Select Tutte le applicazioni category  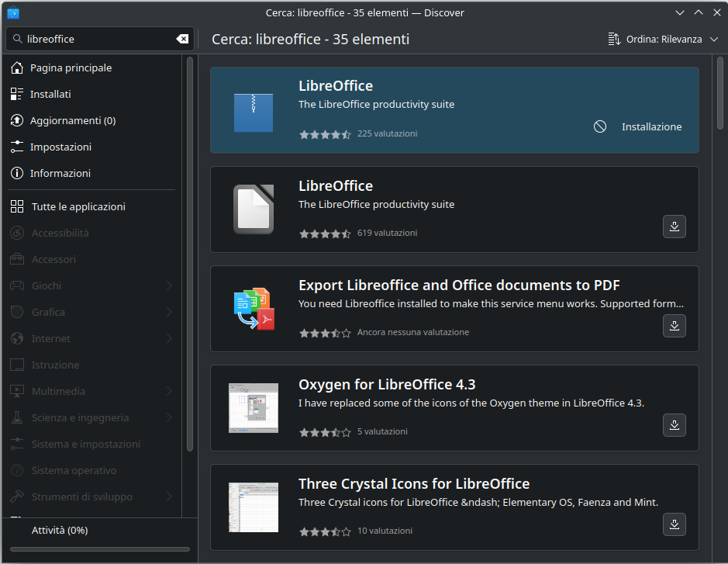pos(78,206)
